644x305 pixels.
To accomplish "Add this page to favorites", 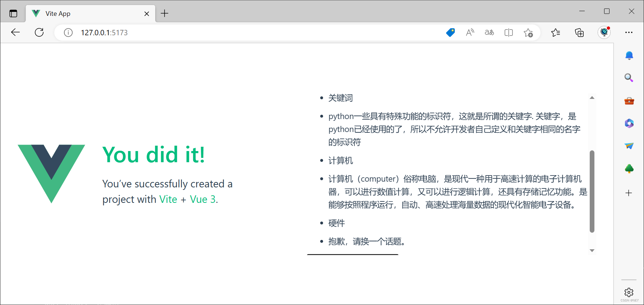I will pyautogui.click(x=528, y=33).
